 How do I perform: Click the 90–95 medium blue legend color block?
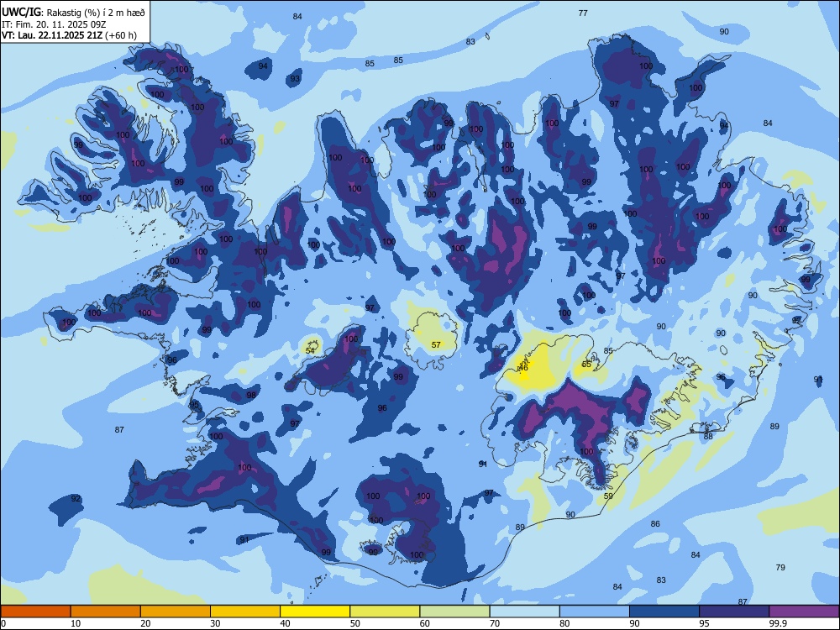(664, 612)
